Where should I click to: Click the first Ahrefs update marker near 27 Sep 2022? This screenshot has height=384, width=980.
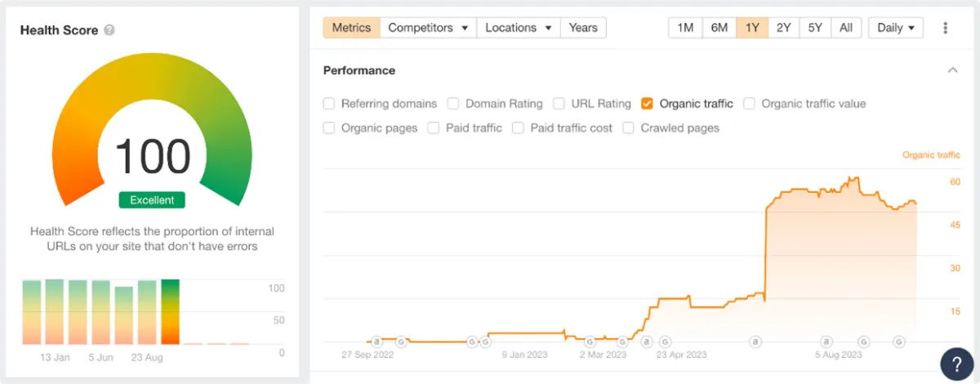376,341
